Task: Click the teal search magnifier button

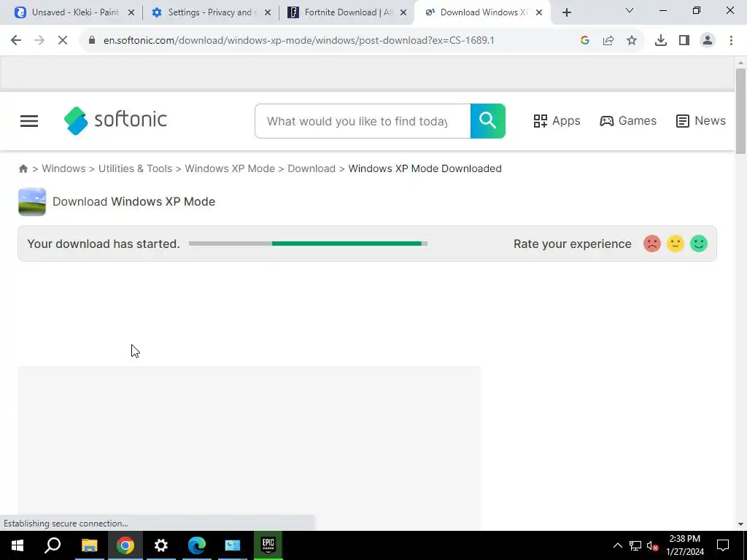Action: [x=487, y=121]
